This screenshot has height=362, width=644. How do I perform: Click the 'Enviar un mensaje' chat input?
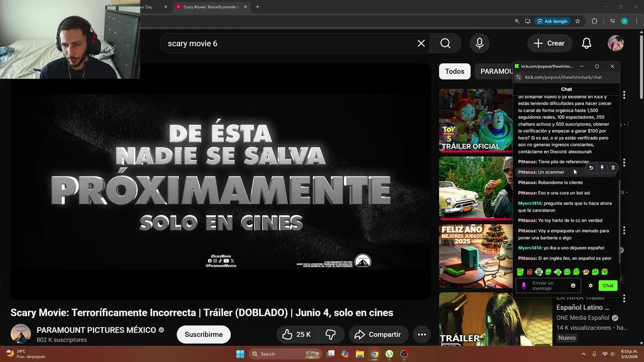pyautogui.click(x=549, y=286)
